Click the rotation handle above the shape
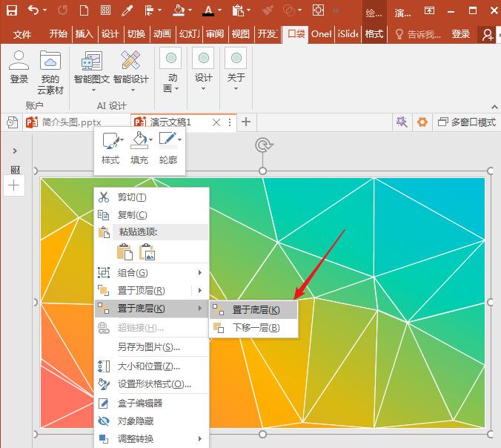 (262, 145)
